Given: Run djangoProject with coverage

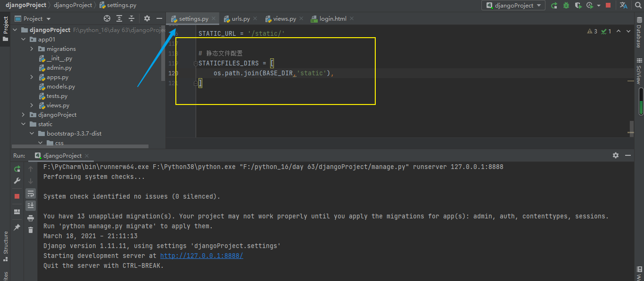Looking at the screenshot, I should click(578, 5).
